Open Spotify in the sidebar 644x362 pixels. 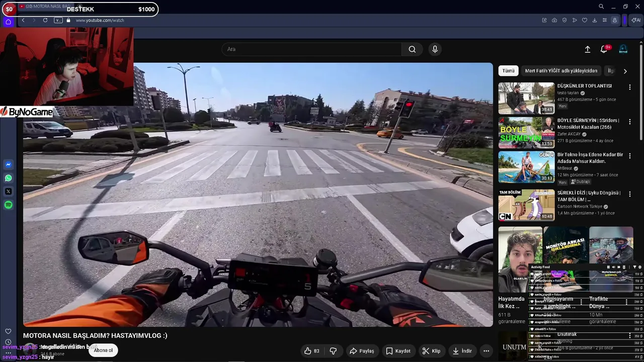tap(8, 205)
